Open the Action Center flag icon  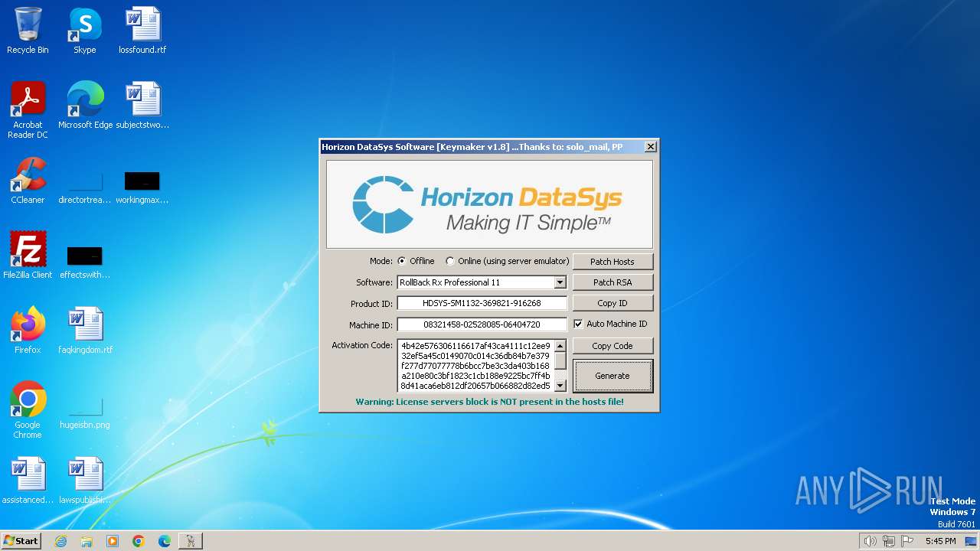point(907,541)
